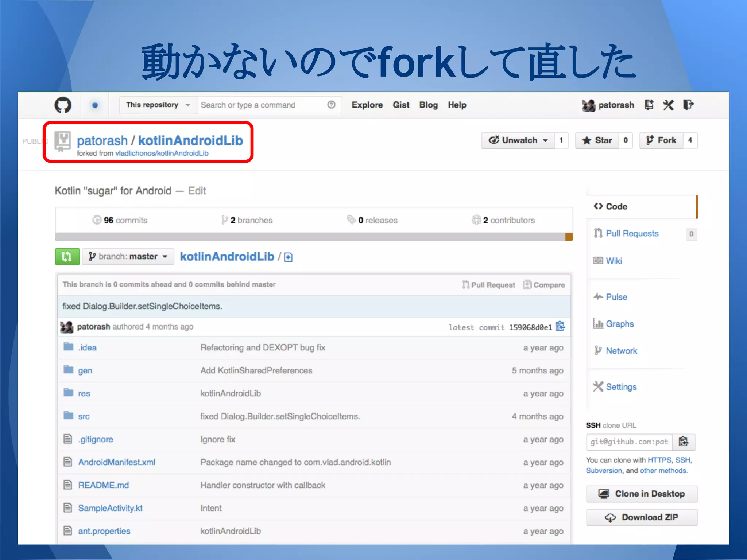Click the green compare and review button
The image size is (747, 560).
pyautogui.click(x=67, y=257)
